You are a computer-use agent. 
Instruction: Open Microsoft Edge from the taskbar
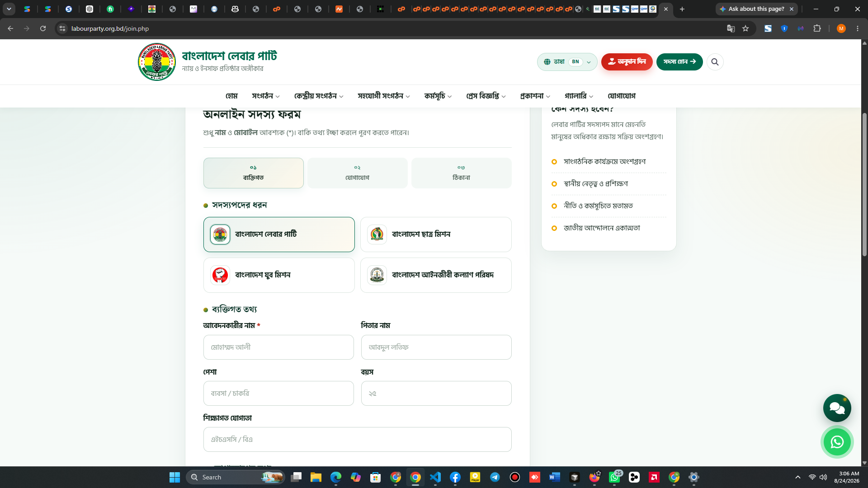pyautogui.click(x=335, y=477)
